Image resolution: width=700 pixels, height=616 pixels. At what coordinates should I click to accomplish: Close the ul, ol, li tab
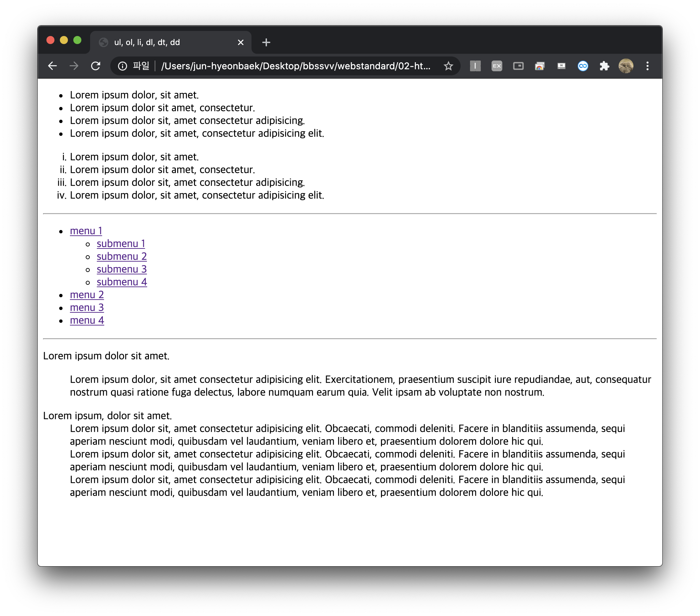[x=240, y=42]
